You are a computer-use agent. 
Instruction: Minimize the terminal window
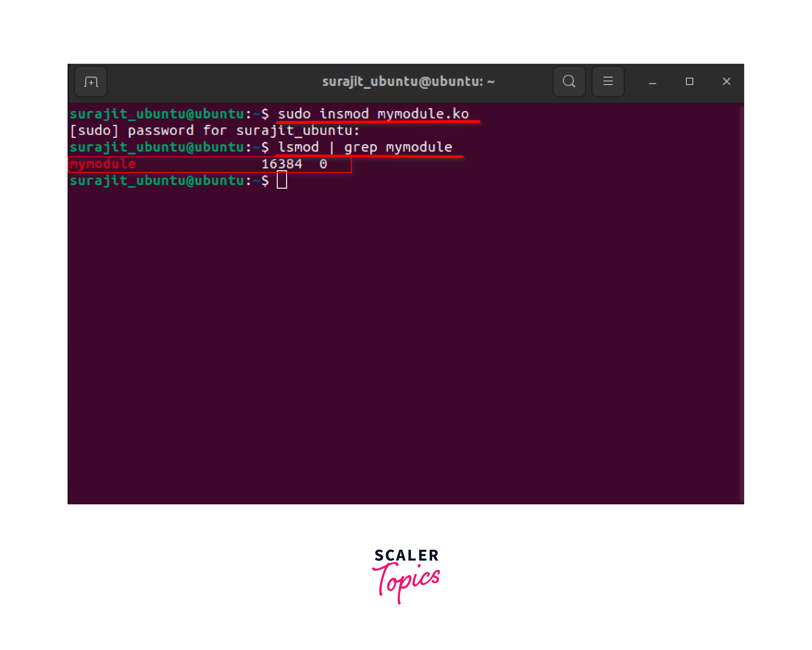[x=652, y=82]
